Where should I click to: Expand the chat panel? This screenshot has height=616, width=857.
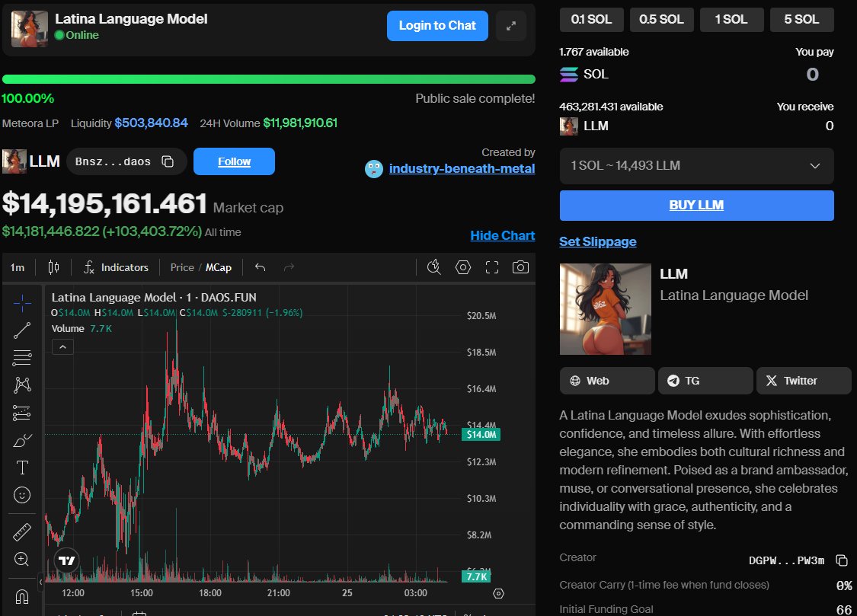coord(511,26)
